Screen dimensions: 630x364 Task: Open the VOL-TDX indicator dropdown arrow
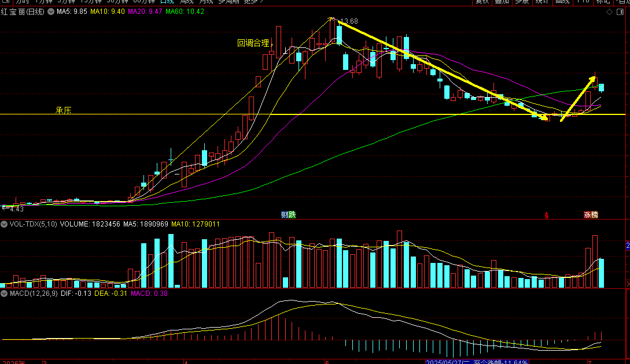pos(4,224)
